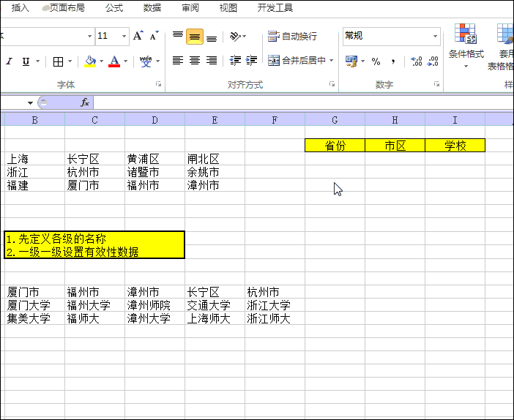The height and width of the screenshot is (420, 514).
Task: Switch to the 数据 tab
Action: pyautogui.click(x=152, y=7)
